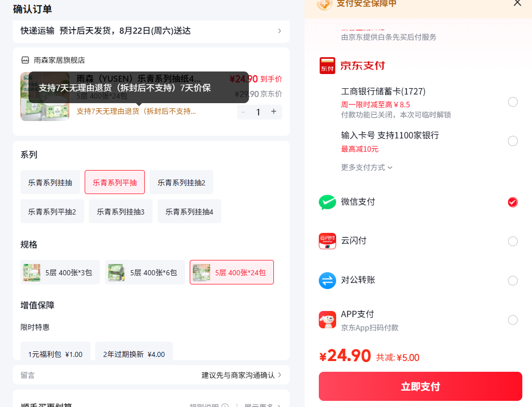Click the ¥24.90 到手价 price

click(256, 79)
